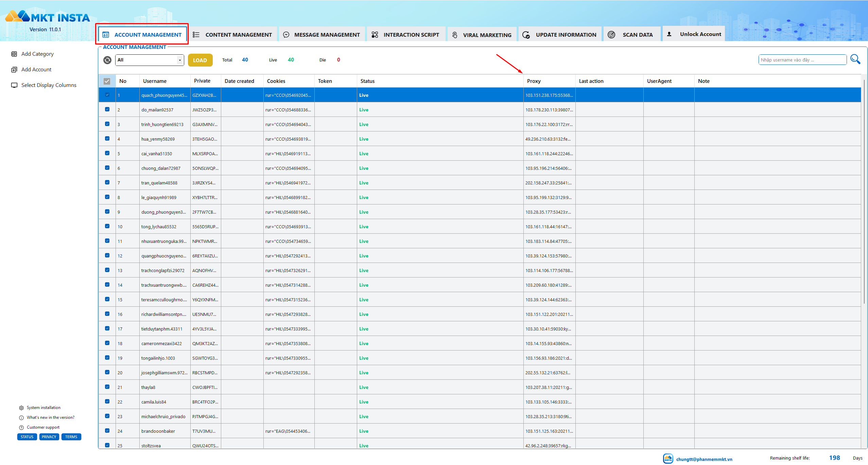Click email chungtt@phanmemmkt.vn
This screenshot has width=868, height=465.
point(704,459)
